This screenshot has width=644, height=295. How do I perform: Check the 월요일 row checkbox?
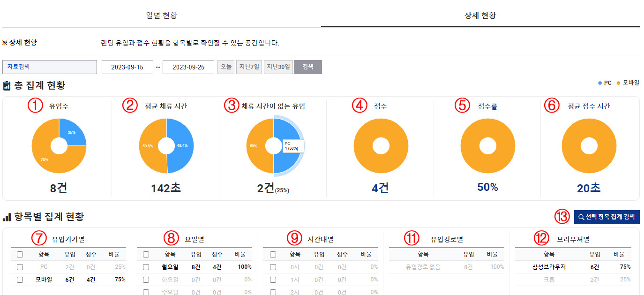[x=146, y=267]
